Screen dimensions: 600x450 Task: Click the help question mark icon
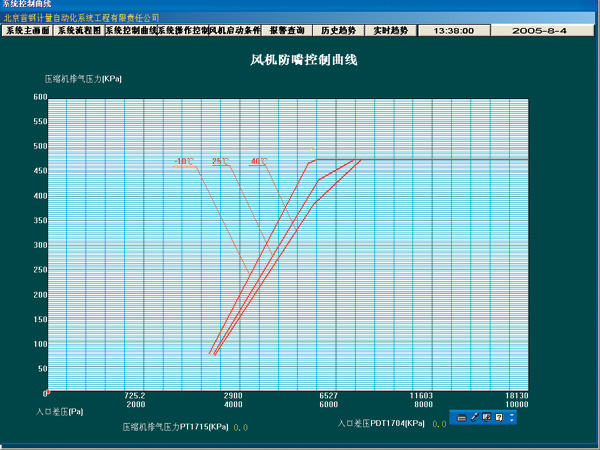point(498,416)
